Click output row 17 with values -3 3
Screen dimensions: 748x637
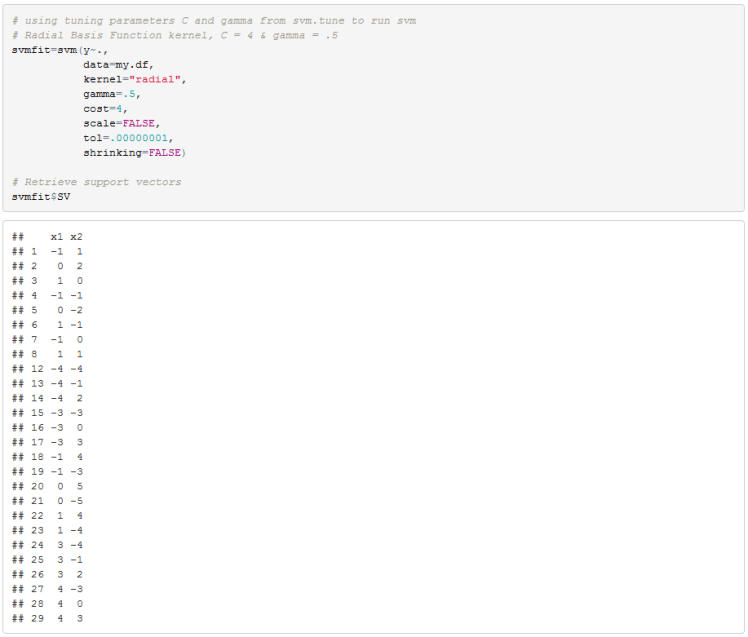[x=48, y=442]
